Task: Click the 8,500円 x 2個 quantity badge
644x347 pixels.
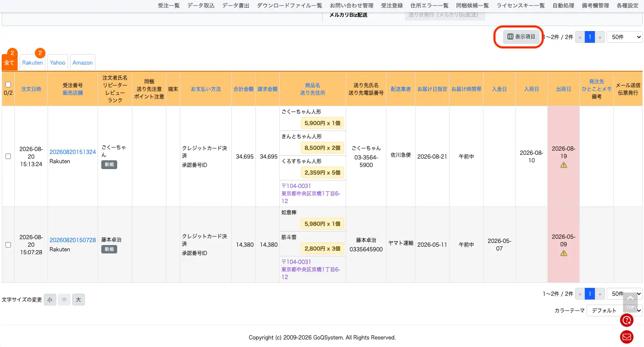Action: (x=322, y=148)
